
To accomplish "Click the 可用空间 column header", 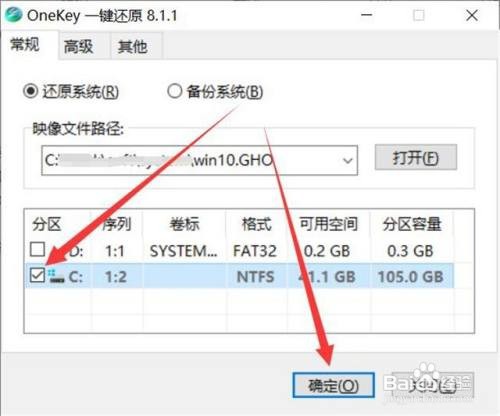I will [329, 224].
